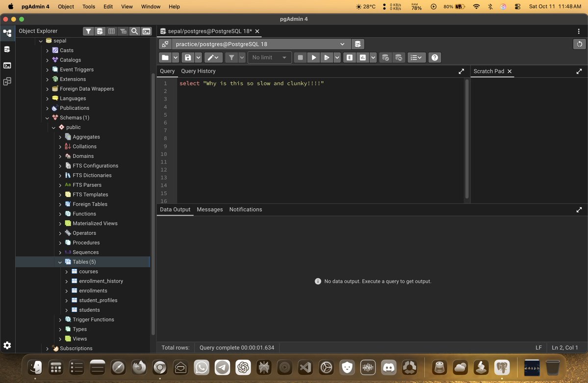The height and width of the screenshot is (383, 588).
Task: Close the sepal/postgres query tab
Action: click(x=257, y=31)
